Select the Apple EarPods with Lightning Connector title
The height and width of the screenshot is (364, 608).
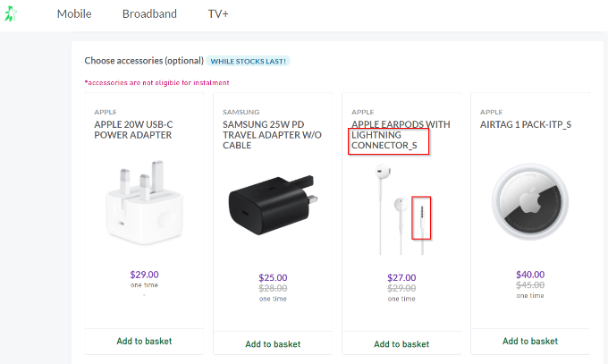tap(401, 135)
